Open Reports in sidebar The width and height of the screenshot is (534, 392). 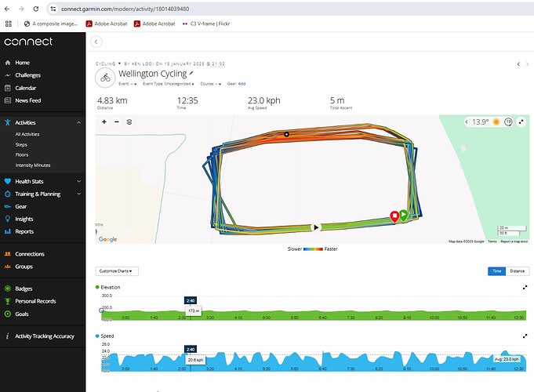pyautogui.click(x=24, y=231)
